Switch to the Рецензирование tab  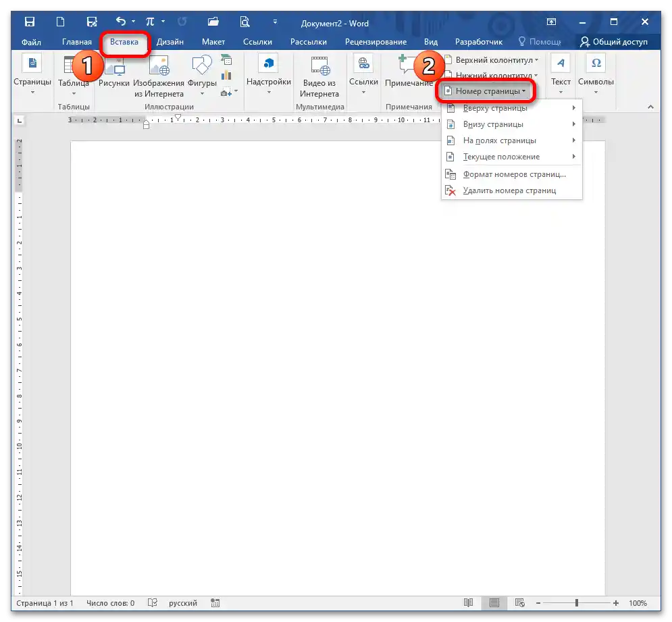376,42
